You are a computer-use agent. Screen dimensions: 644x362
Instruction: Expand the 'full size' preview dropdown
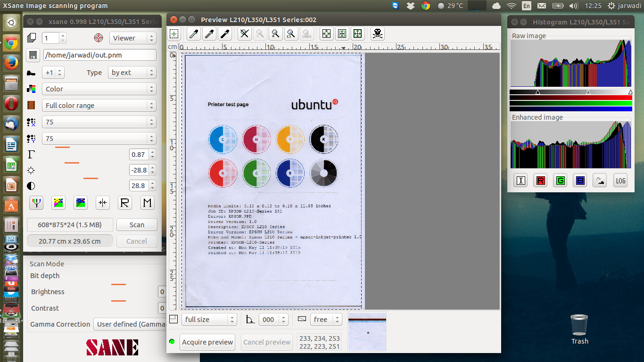click(x=209, y=320)
